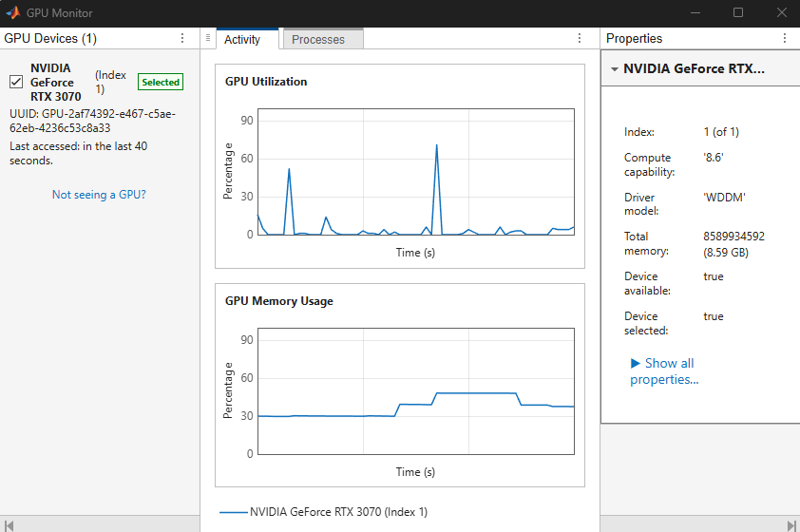Open the 'Not seeing a GPU?' link

(x=99, y=195)
